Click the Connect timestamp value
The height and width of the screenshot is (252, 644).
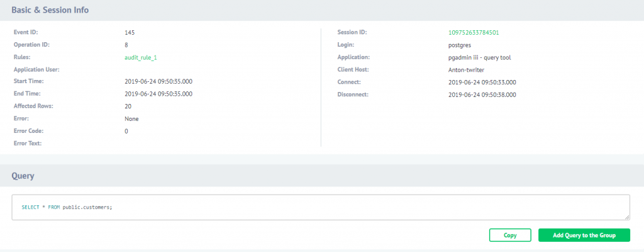[482, 82]
